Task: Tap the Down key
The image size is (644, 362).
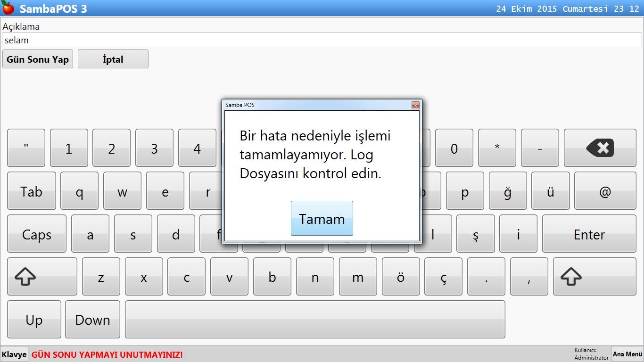Action: pos(92,320)
